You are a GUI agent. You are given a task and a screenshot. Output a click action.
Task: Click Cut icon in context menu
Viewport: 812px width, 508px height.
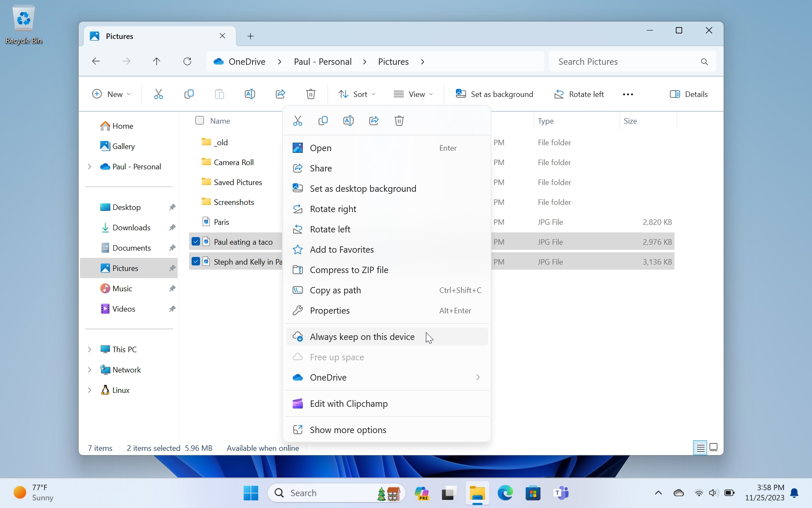[x=298, y=121]
